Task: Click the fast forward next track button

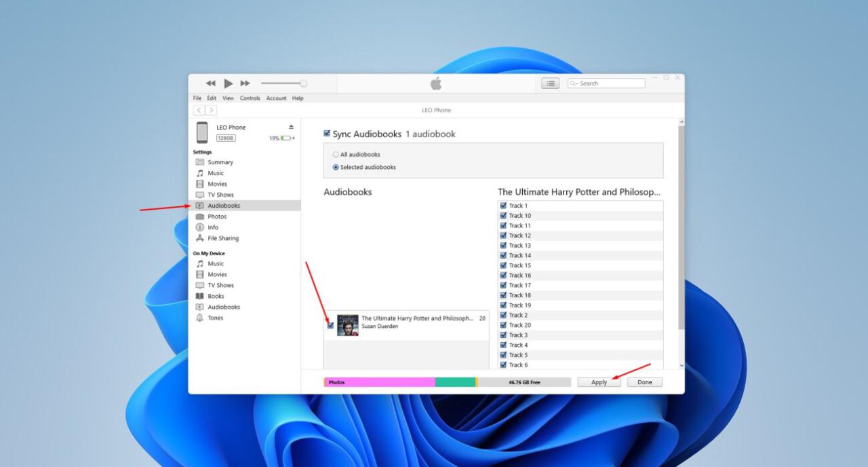Action: [x=245, y=83]
